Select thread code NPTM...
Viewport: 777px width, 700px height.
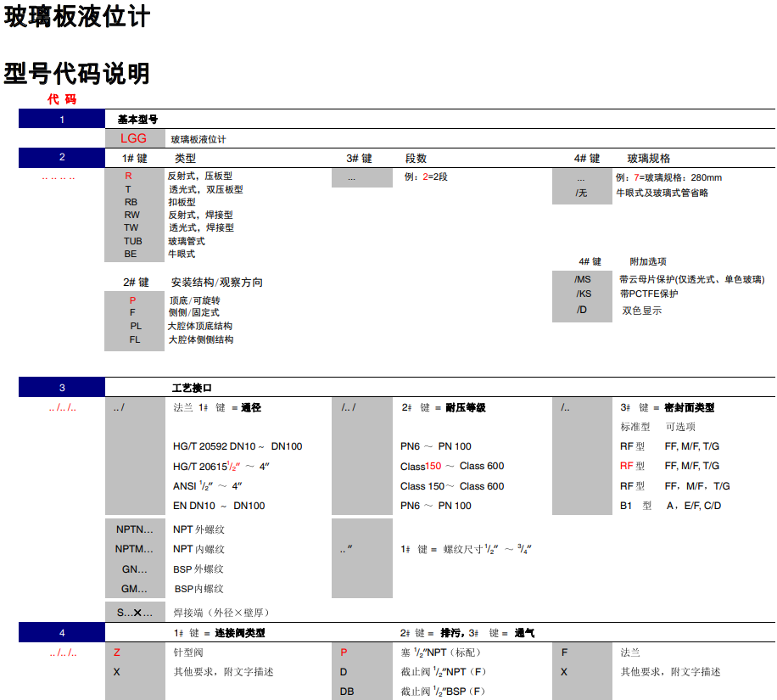[134, 549]
